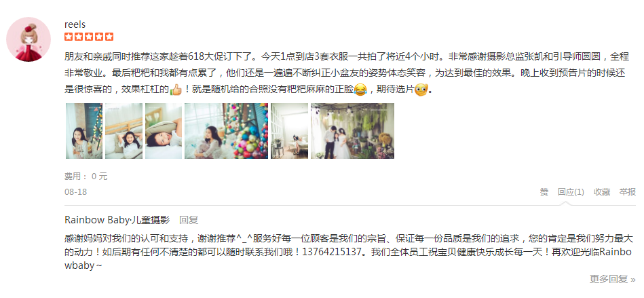Expand 更多回复 to see more replies

point(613,279)
